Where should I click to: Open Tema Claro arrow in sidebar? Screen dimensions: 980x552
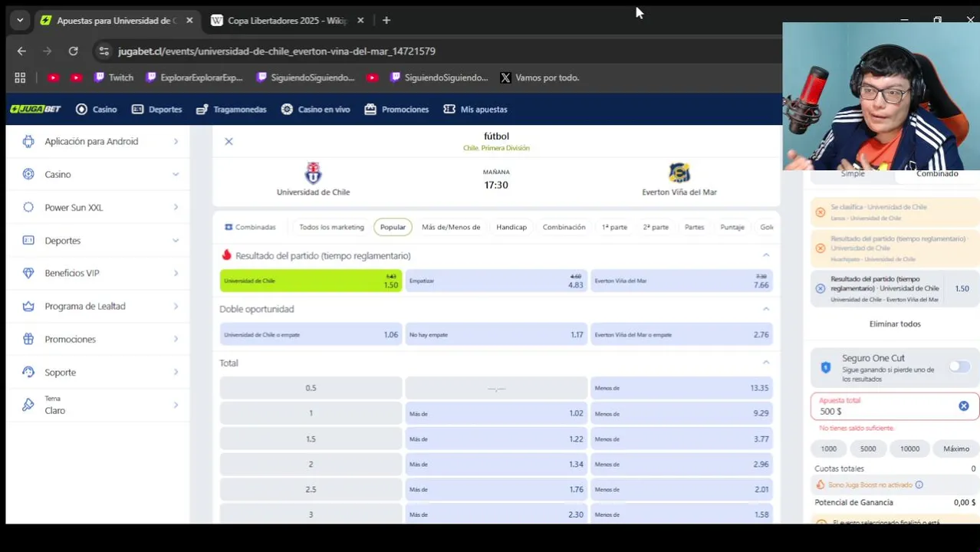click(x=176, y=405)
